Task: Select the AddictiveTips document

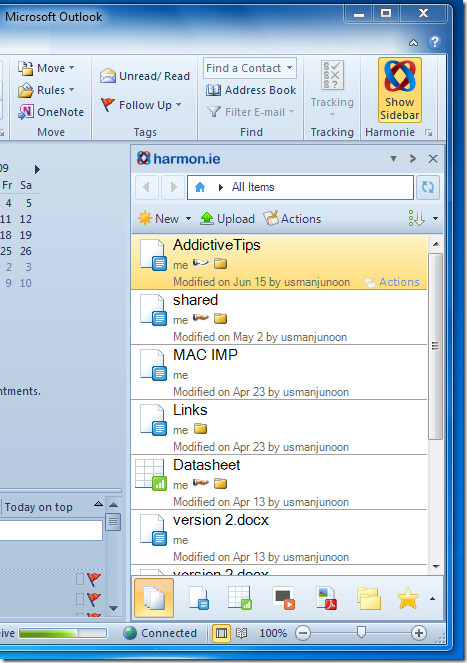Action: click(x=279, y=262)
